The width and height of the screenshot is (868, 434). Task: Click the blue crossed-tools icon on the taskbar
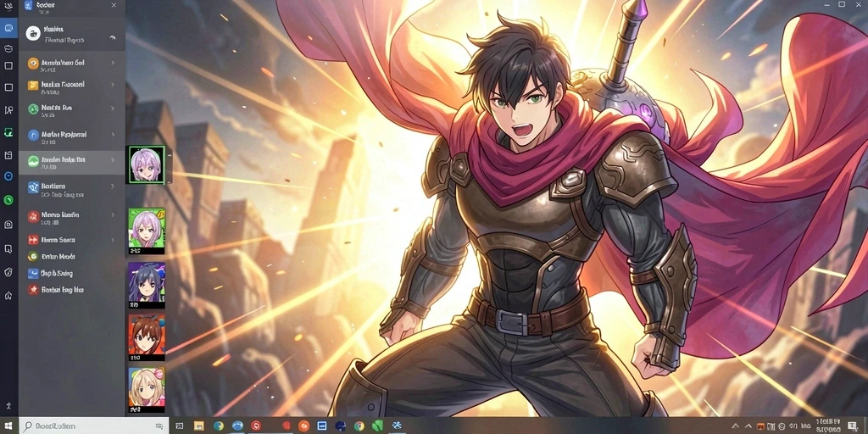coord(397,426)
